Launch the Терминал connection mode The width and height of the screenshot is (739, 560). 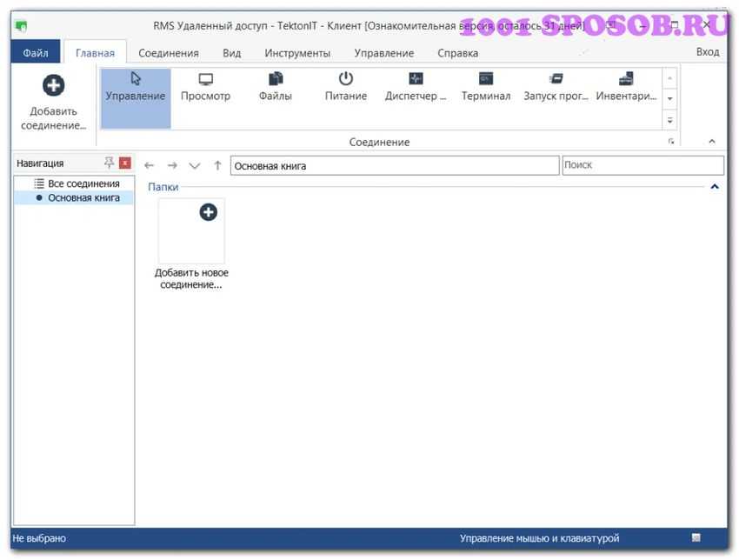click(486, 88)
